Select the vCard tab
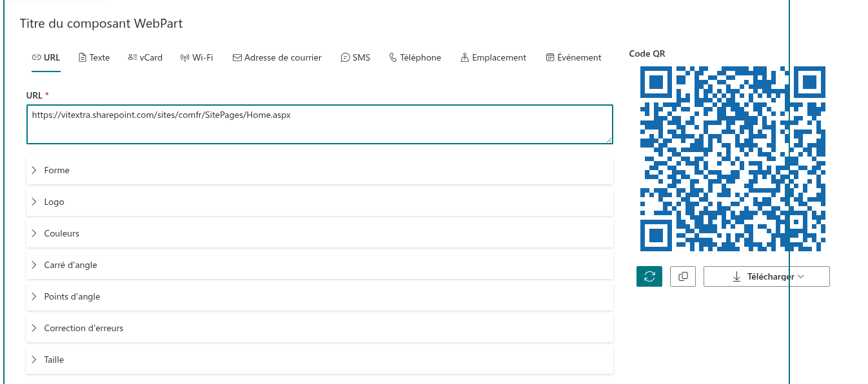 tap(145, 57)
